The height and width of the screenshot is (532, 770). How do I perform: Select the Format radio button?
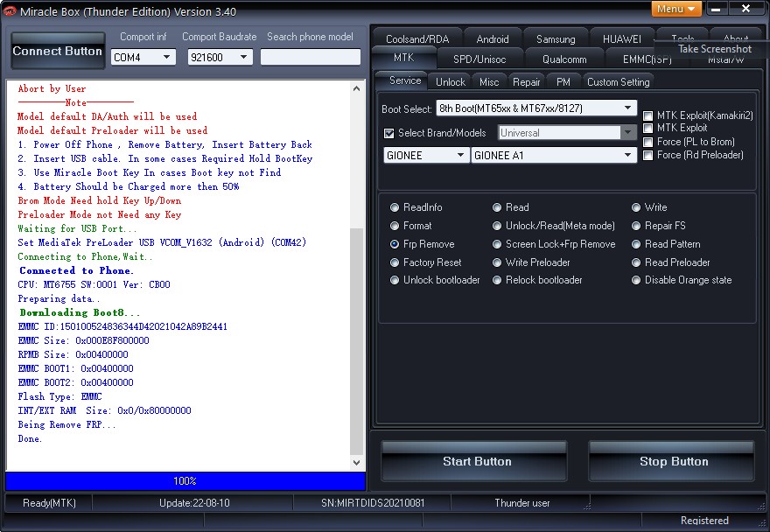click(x=395, y=226)
